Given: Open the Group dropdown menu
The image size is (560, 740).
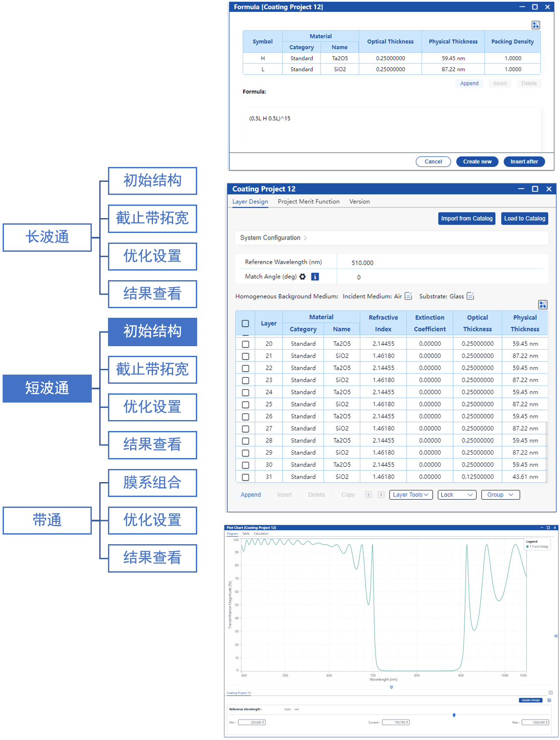Looking at the screenshot, I should pos(500,495).
